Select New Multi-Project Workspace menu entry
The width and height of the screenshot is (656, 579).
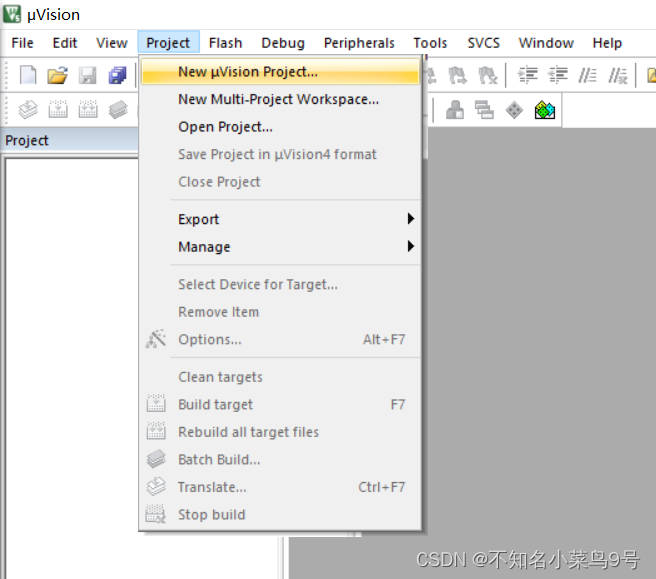[280, 99]
